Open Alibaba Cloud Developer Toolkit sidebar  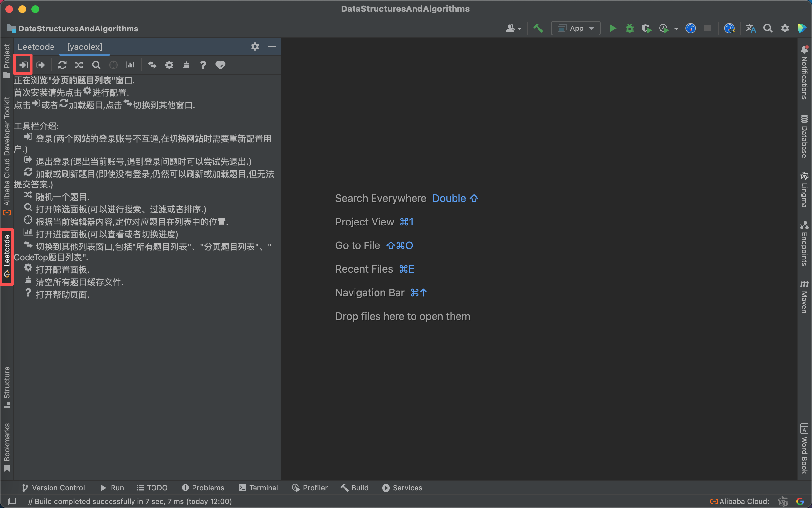6,156
